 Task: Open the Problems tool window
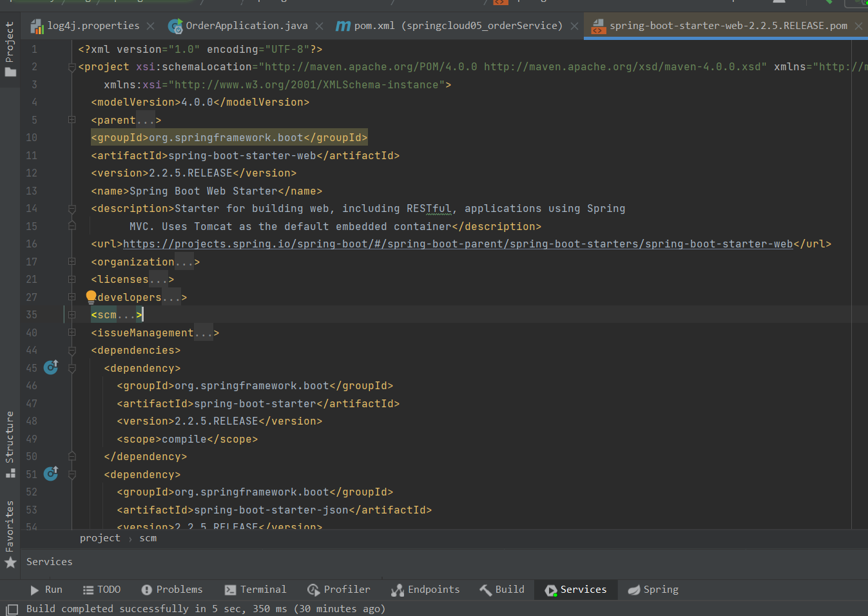(171, 590)
